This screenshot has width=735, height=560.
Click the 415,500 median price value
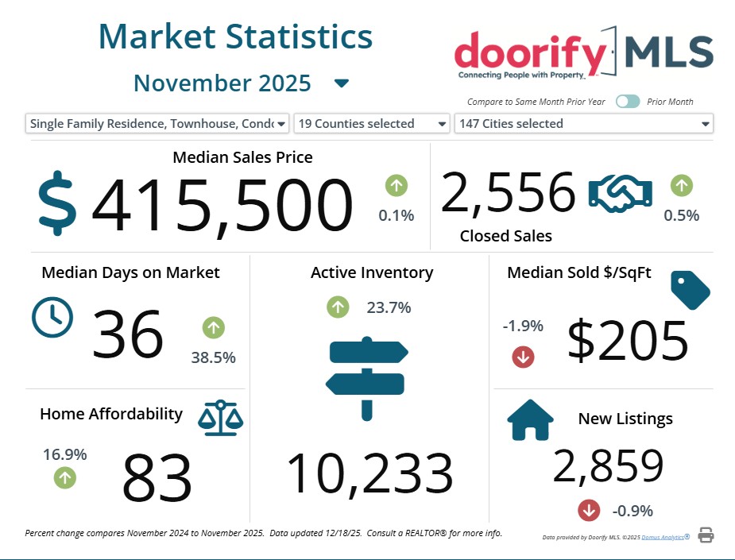pos(222,207)
